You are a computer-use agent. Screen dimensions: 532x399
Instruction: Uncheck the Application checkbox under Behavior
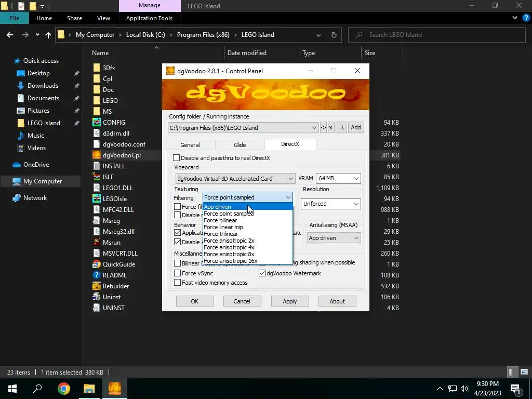177,233
